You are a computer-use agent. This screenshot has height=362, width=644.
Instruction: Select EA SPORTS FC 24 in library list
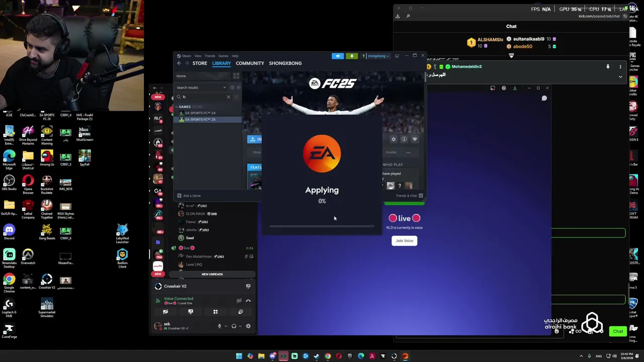point(200,113)
